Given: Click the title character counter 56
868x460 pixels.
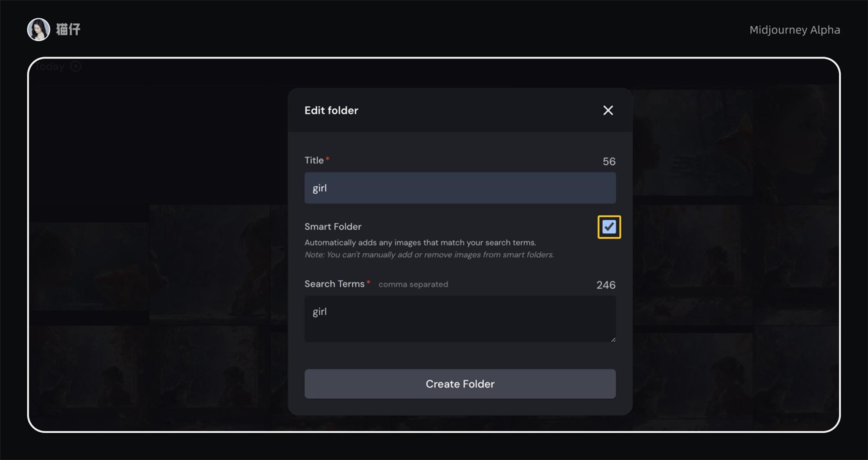Looking at the screenshot, I should pyautogui.click(x=609, y=161).
